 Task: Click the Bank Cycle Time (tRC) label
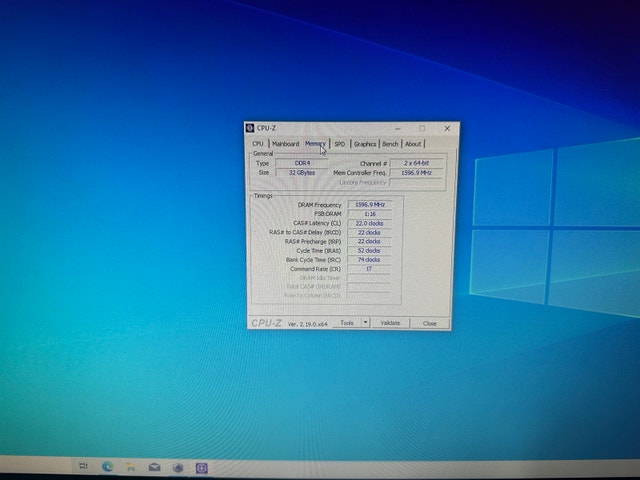click(313, 260)
